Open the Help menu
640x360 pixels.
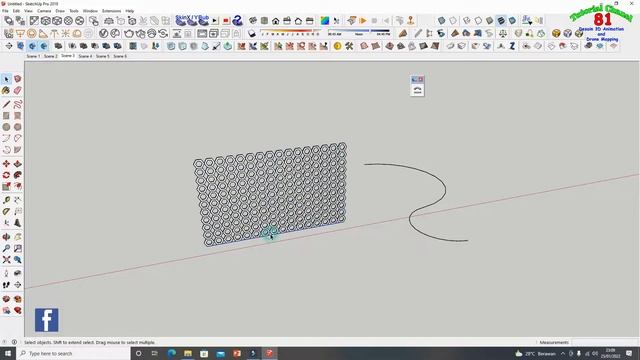[130, 11]
